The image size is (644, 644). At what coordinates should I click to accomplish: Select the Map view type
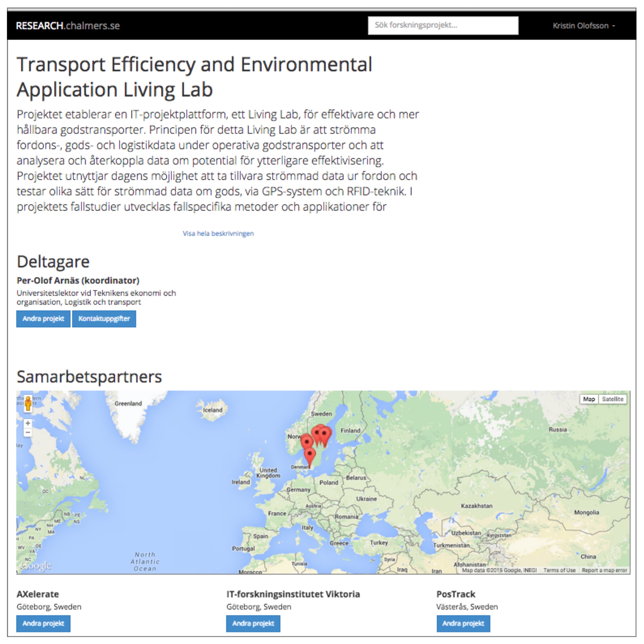[x=589, y=399]
